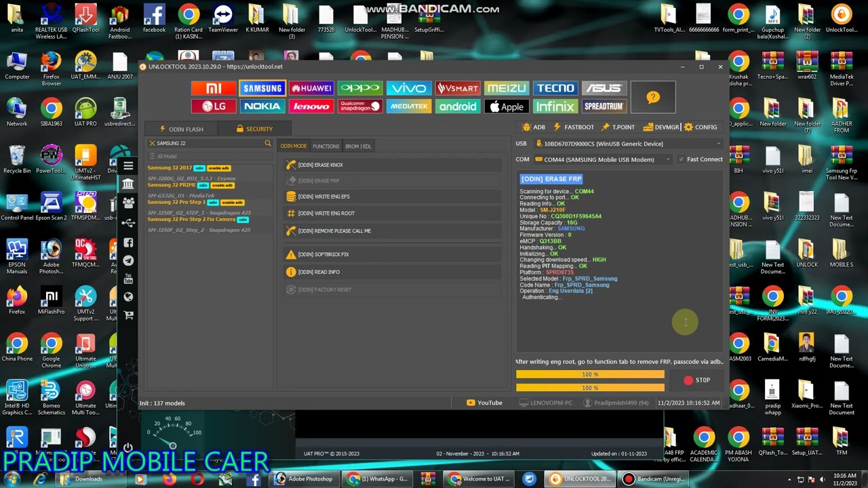The height and width of the screenshot is (488, 868).
Task: Select the Qualcomm Snapdragon tile
Action: (360, 106)
